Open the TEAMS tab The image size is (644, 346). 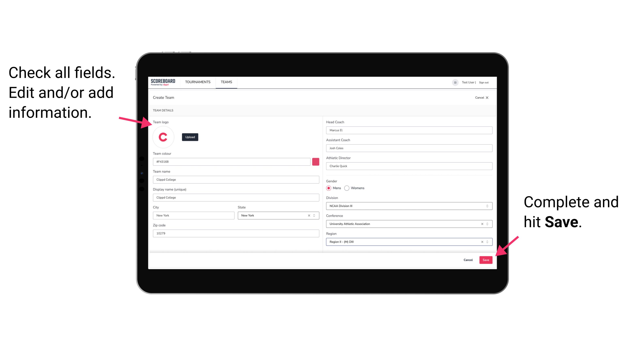(226, 82)
